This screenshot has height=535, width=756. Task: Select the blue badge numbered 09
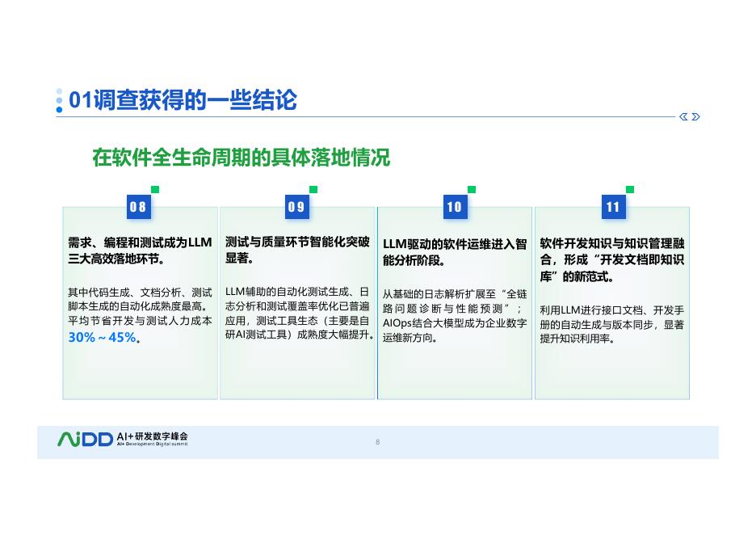(x=296, y=207)
